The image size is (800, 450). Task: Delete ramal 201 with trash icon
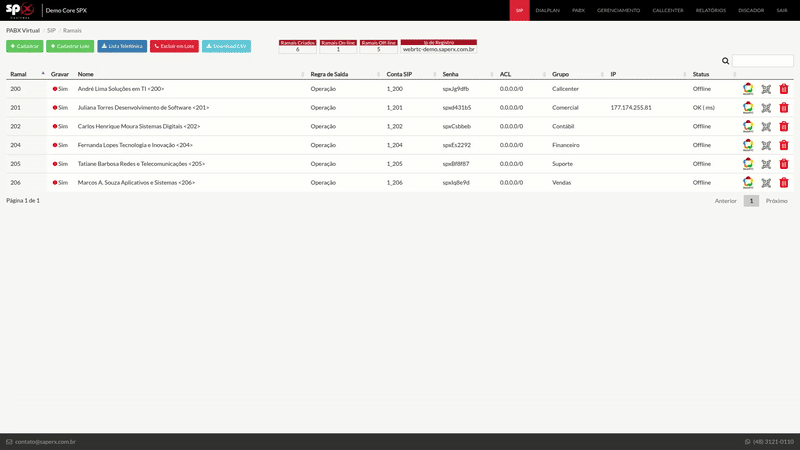(784, 108)
